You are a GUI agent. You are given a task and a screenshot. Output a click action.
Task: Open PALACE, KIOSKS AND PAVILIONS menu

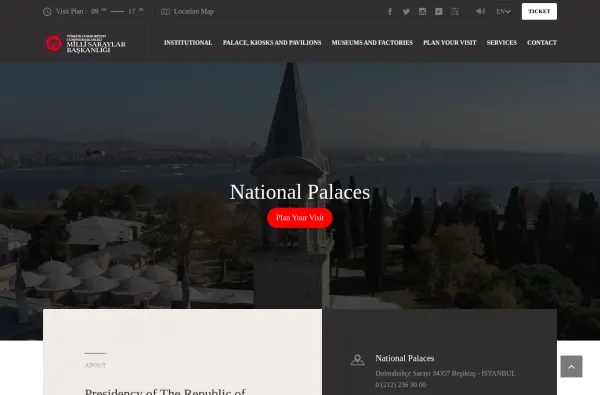coord(272,42)
